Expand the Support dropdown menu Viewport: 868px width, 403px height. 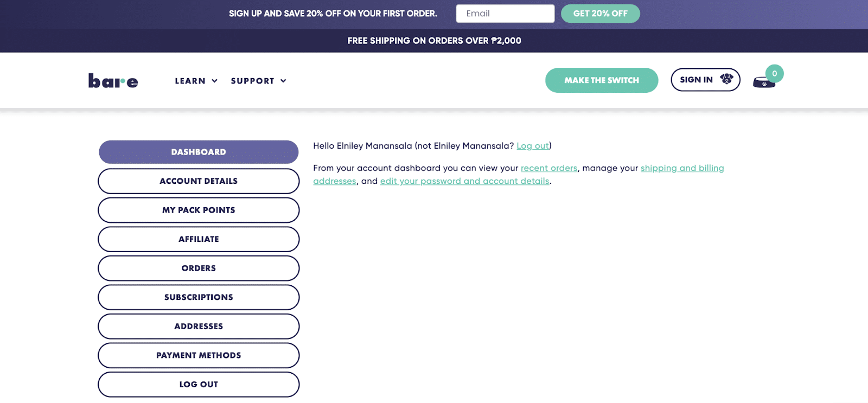coord(258,81)
